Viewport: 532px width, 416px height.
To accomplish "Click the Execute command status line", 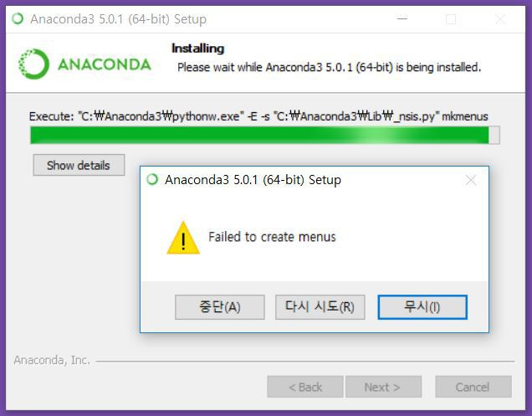I will [x=258, y=116].
